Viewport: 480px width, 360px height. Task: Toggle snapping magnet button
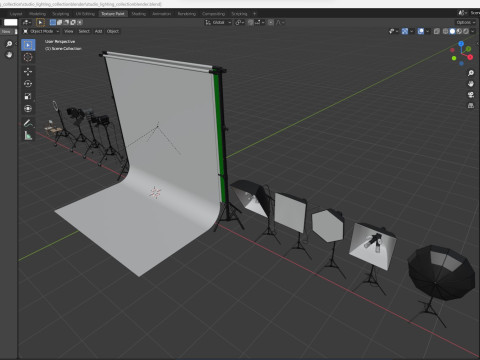[x=251, y=22]
